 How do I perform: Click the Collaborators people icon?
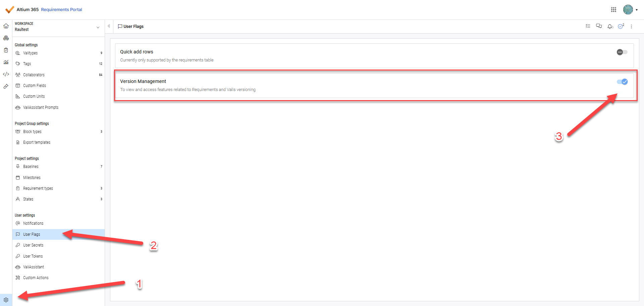[x=18, y=75]
